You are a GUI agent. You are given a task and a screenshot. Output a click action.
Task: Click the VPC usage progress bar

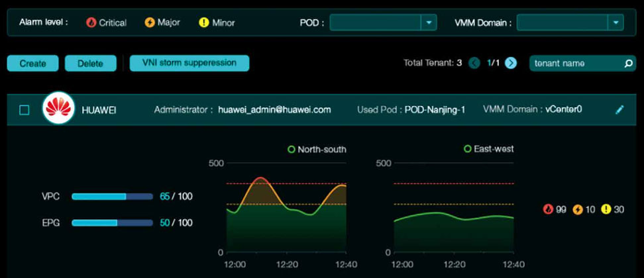112,197
